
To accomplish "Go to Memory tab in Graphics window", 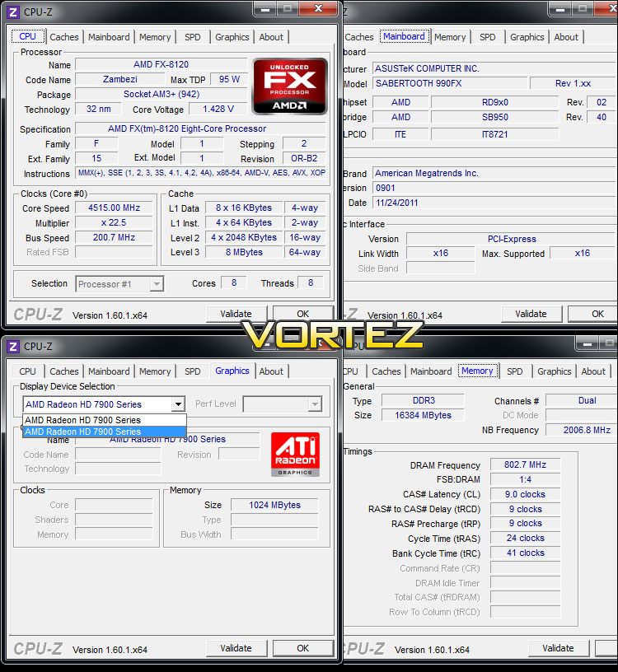I will (155, 371).
